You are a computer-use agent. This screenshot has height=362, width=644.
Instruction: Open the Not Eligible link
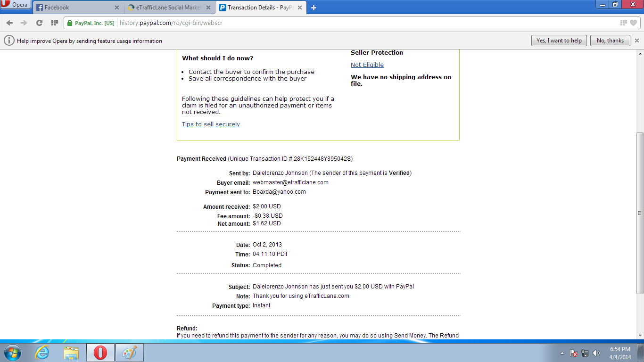pos(367,65)
